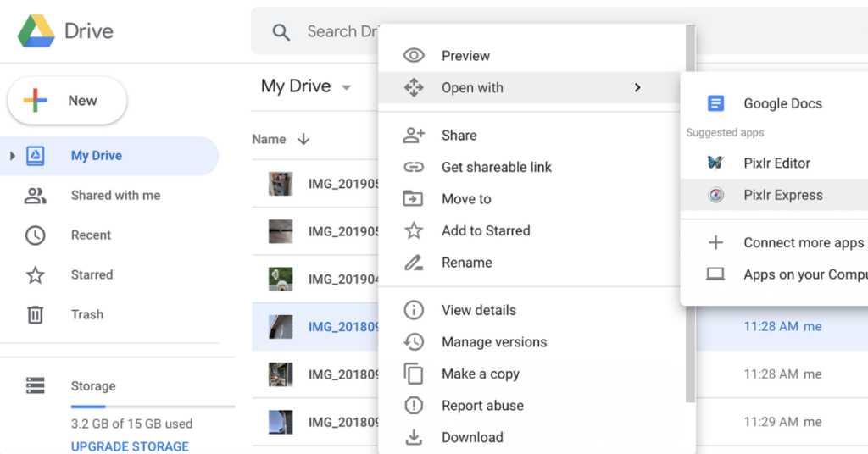Click the IMG_201904 dog photo thumbnail

[x=281, y=279]
